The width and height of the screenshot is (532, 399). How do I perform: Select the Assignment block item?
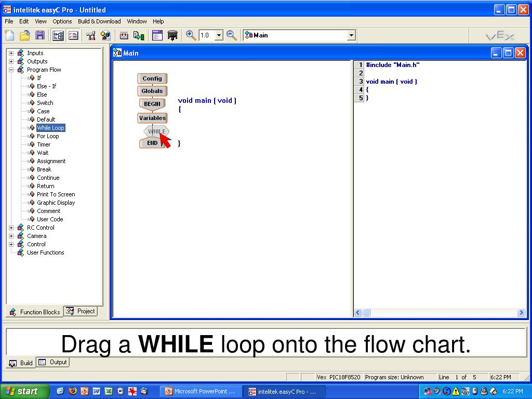(x=51, y=161)
